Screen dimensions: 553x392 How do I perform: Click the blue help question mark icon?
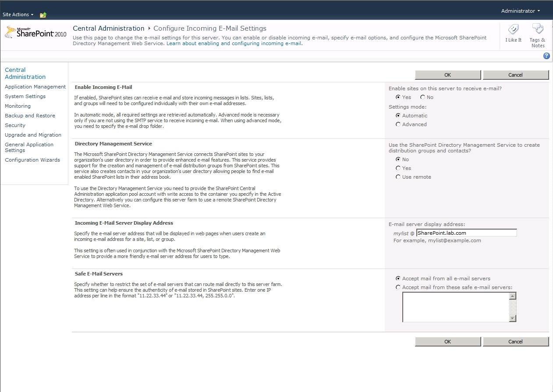546,56
